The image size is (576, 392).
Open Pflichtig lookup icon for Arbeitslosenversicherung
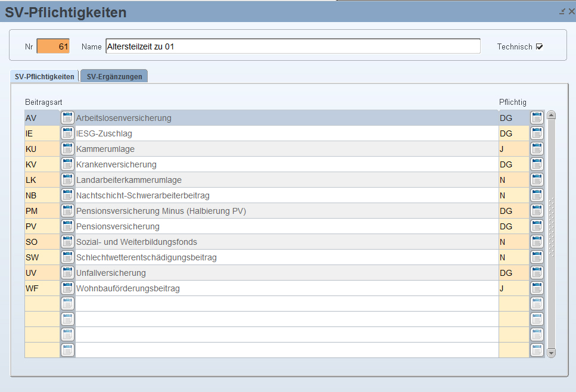[537, 118]
